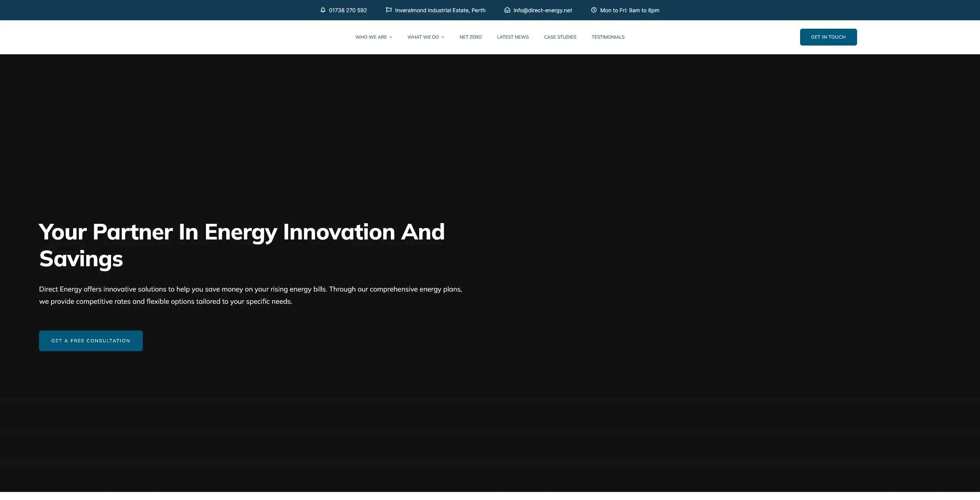Click the flag icon beside Inveralmond address
Image resolution: width=980 pixels, height=500 pixels.
coord(389,10)
